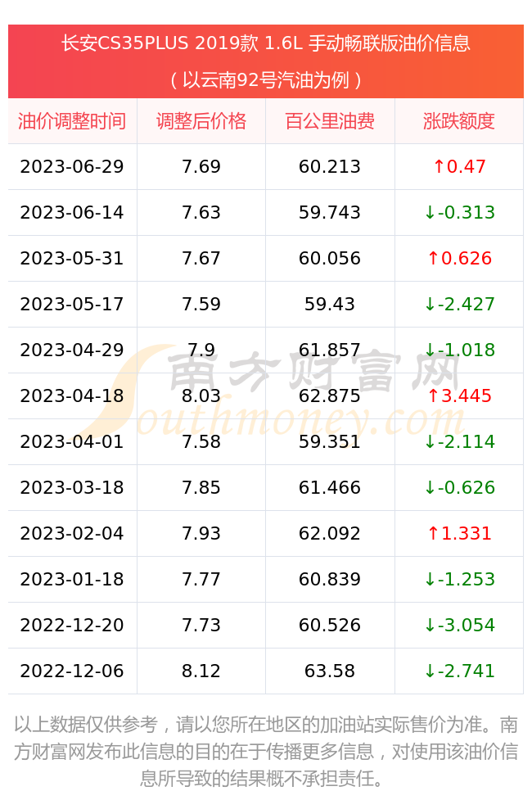
Task: Select the 涨跌额度 column header
Action: (459, 121)
